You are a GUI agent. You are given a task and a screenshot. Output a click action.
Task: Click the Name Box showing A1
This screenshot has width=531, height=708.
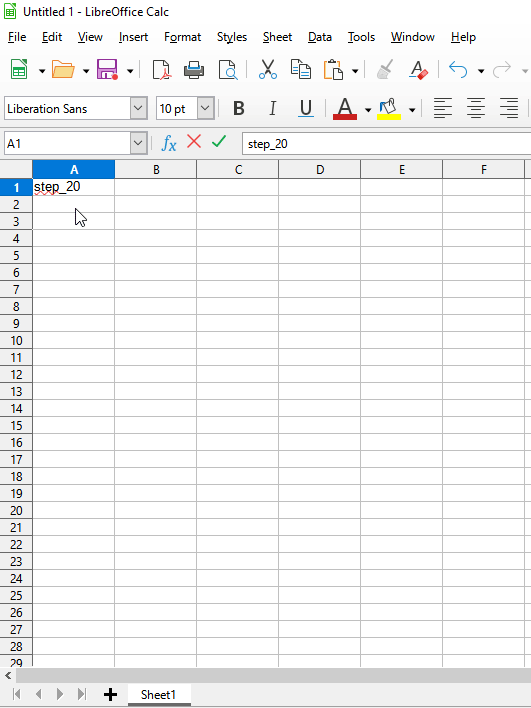coord(67,144)
